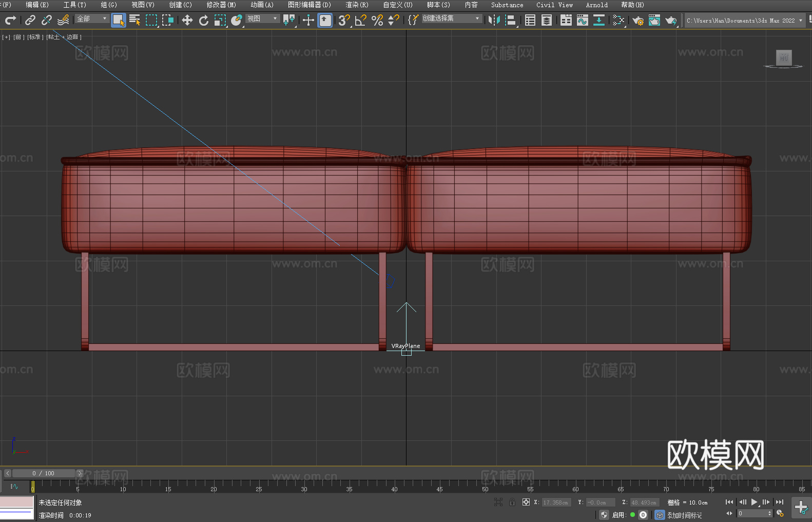Activate the Select and Scale tool
This screenshot has width=812, height=522.
[220, 20]
